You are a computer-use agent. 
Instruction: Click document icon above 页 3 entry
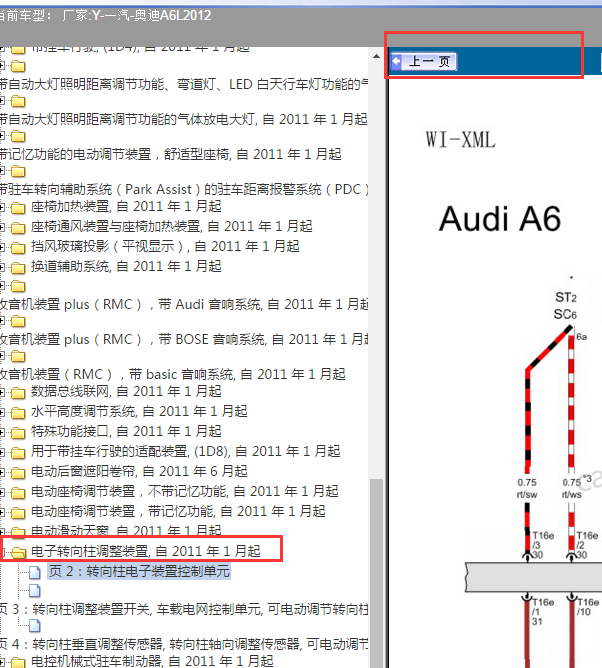coord(35,590)
